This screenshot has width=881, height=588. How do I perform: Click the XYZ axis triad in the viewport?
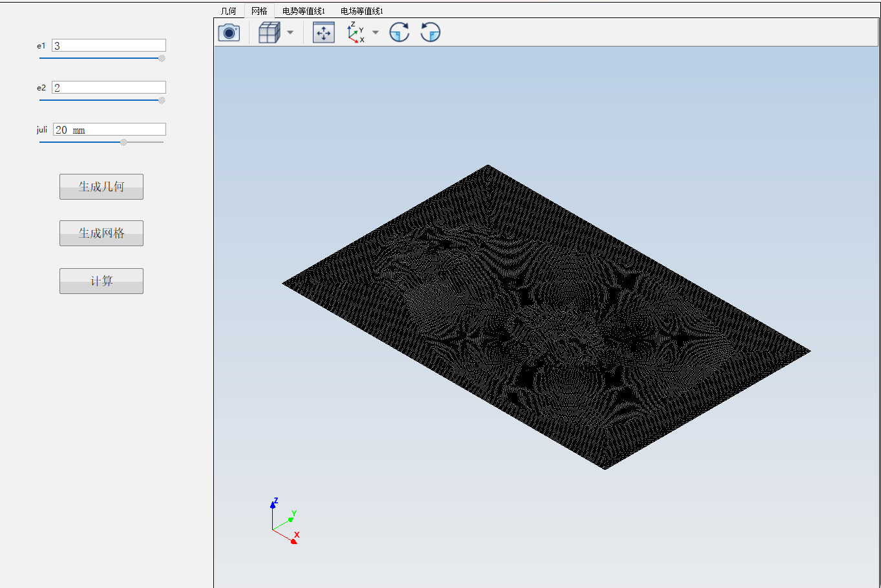[284, 521]
